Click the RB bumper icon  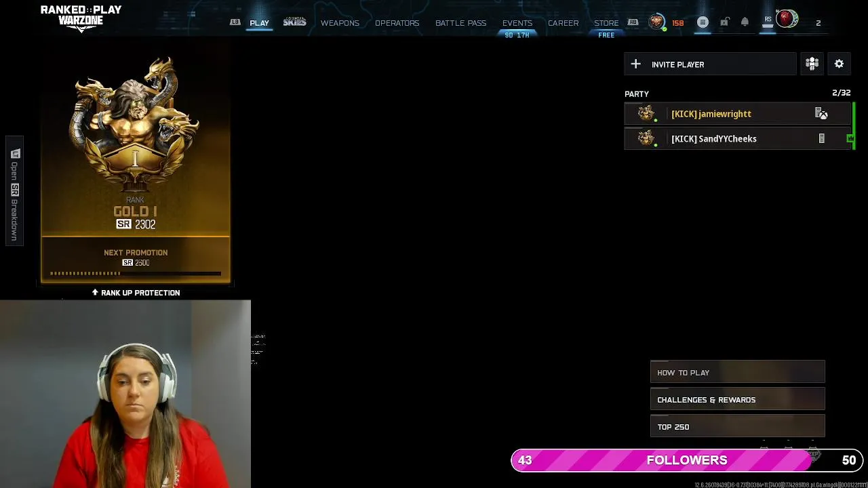(633, 22)
